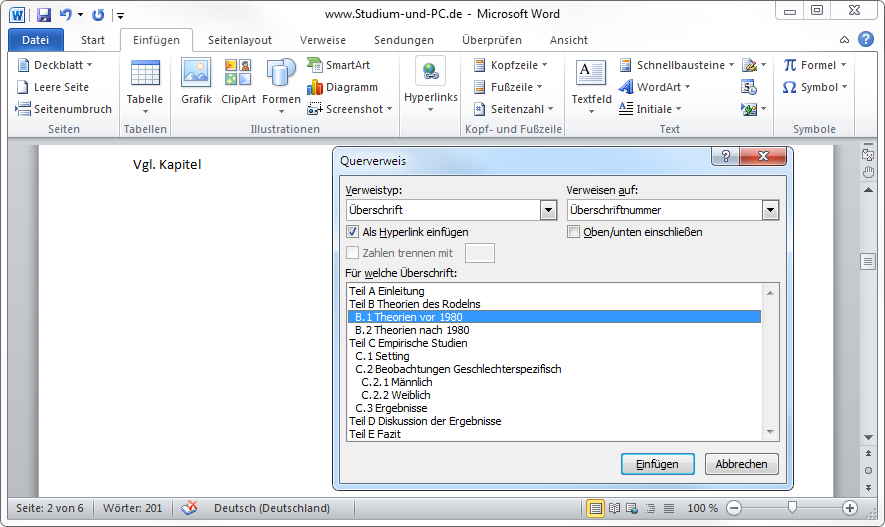Select heading C.2.1 Männlich
This screenshot has height=527, width=885.
click(x=554, y=382)
